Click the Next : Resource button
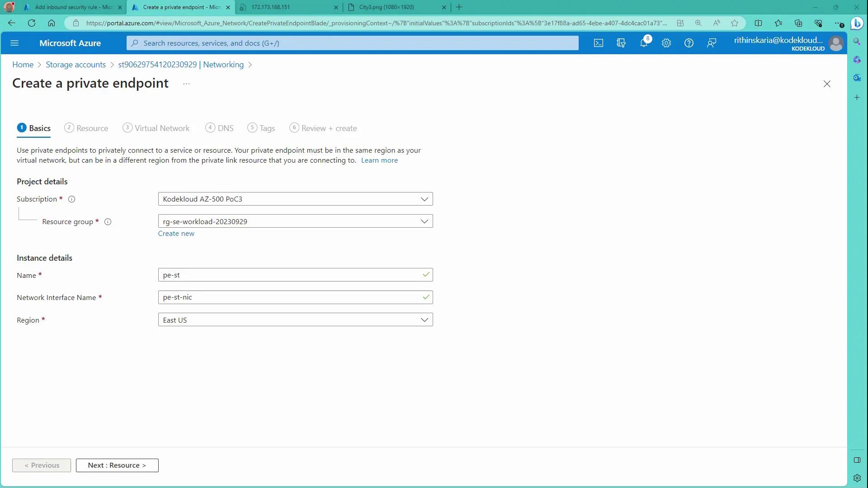Image resolution: width=868 pixels, height=488 pixels. click(117, 465)
